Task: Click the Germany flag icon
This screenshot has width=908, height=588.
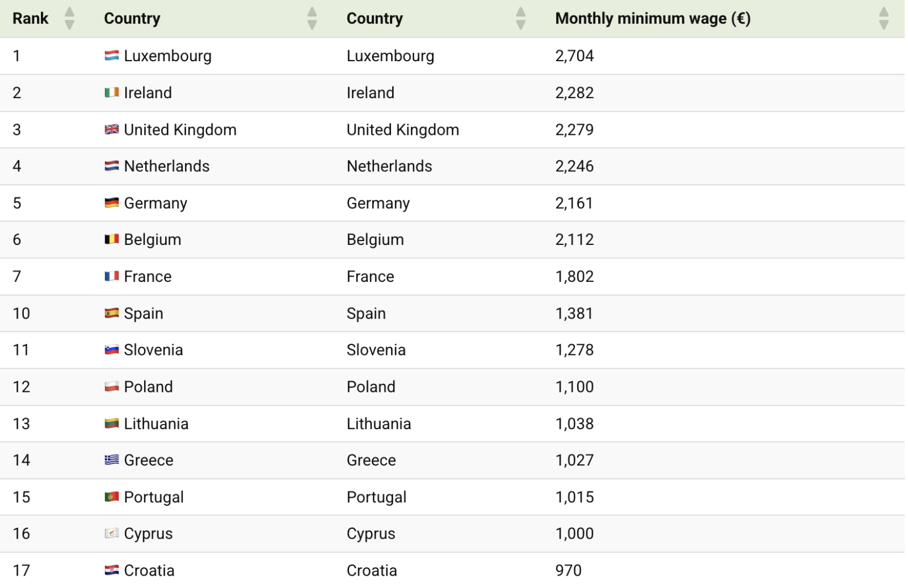Action: (x=112, y=203)
